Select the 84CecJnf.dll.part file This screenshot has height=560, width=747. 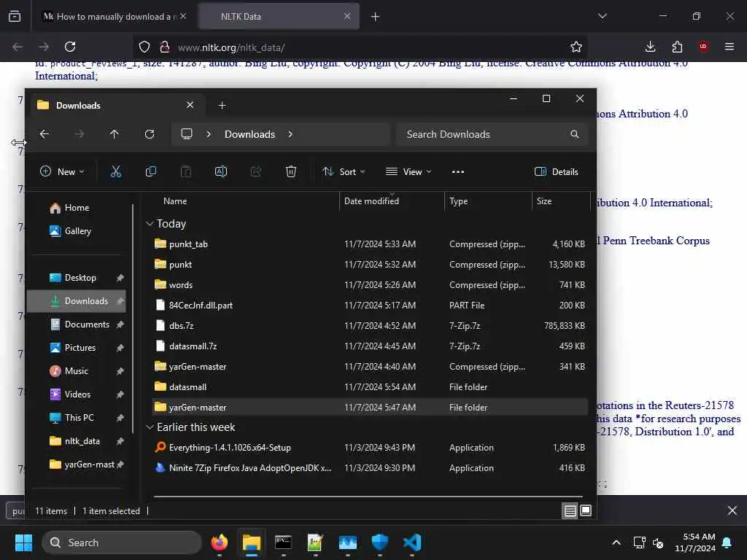pyautogui.click(x=370, y=306)
